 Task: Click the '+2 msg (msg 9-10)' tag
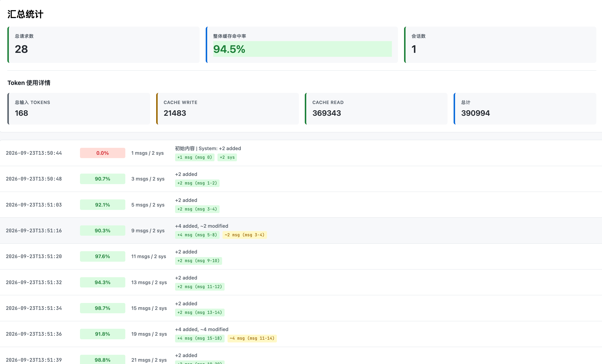(198, 261)
